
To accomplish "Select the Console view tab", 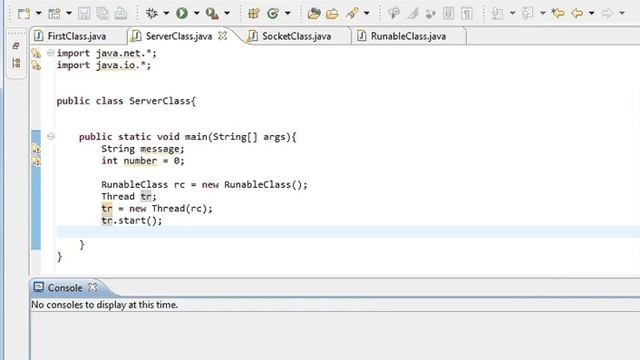I will point(65,288).
